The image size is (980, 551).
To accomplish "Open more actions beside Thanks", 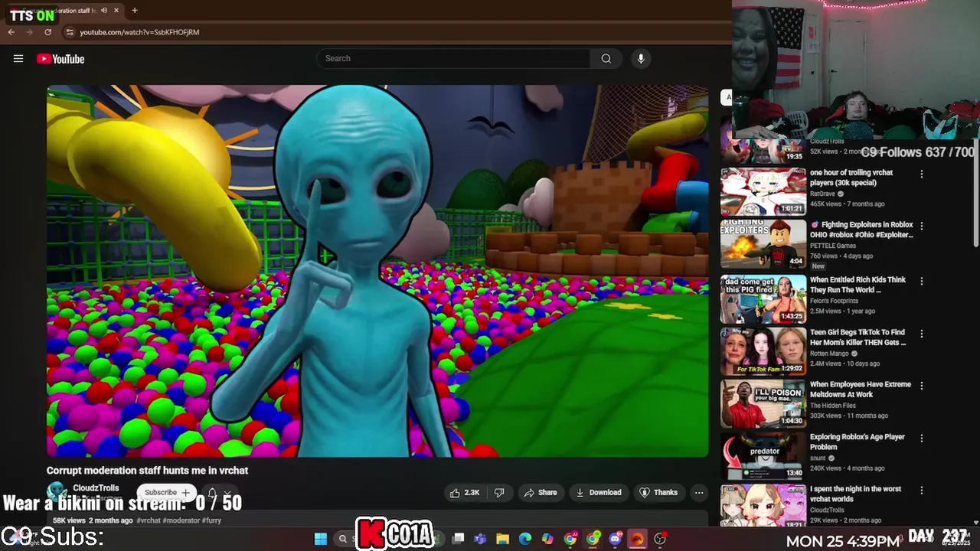I will coord(699,492).
